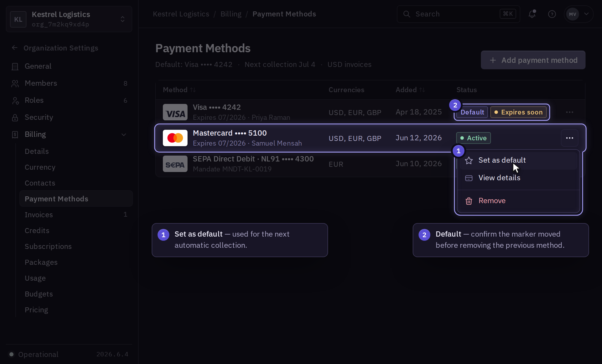Click the Active status badge

point(473,138)
